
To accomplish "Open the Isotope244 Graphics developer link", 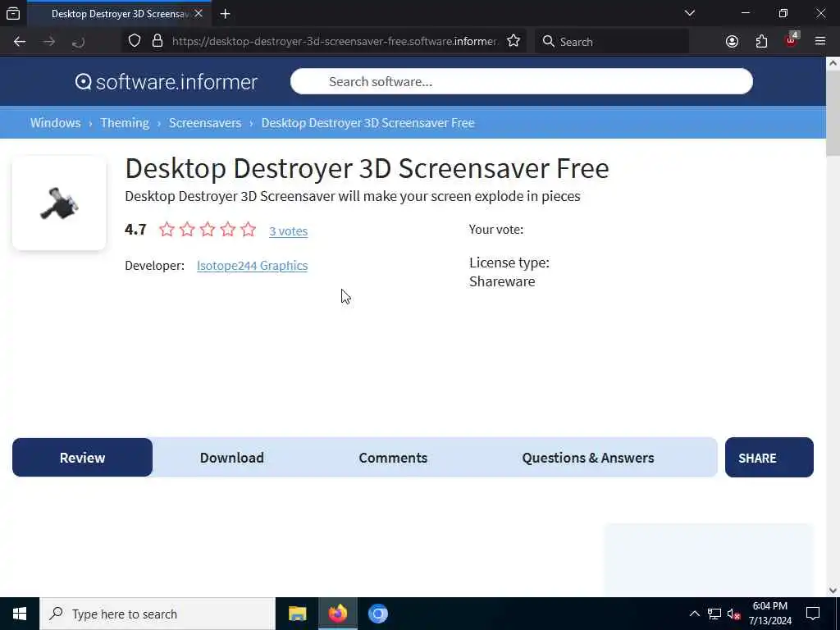I will [252, 265].
